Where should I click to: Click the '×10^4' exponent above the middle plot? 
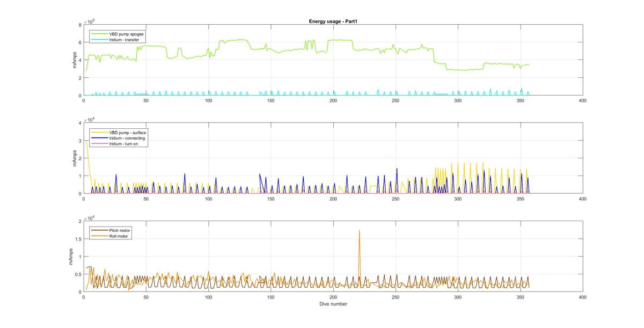89,120
